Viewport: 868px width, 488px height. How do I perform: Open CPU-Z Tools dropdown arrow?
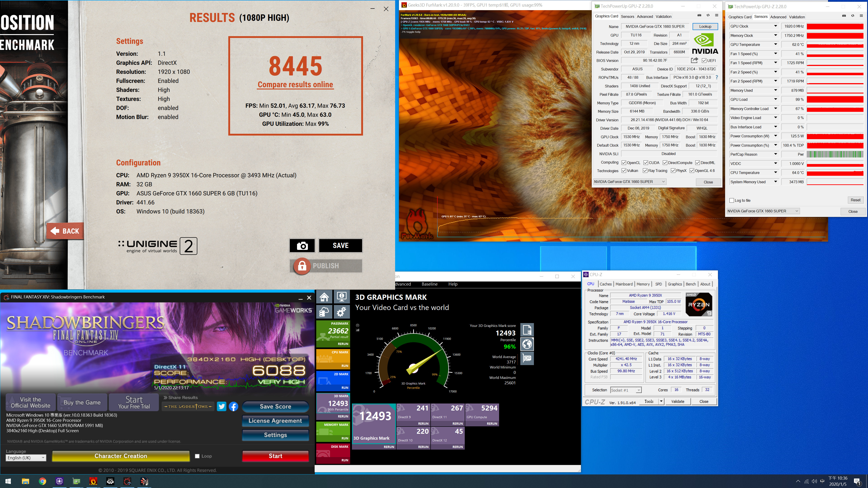point(661,401)
